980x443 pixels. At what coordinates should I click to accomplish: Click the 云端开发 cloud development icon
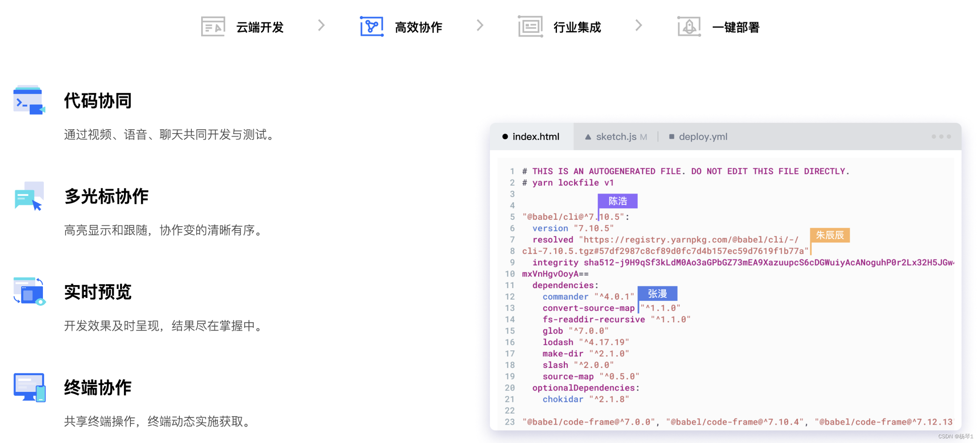tap(213, 27)
